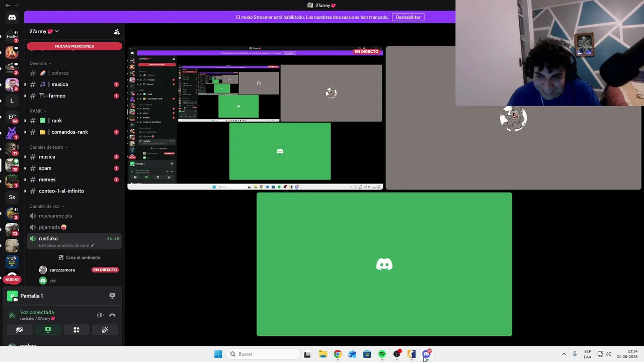Open the server icon with 73 mentions

[x=12, y=229]
